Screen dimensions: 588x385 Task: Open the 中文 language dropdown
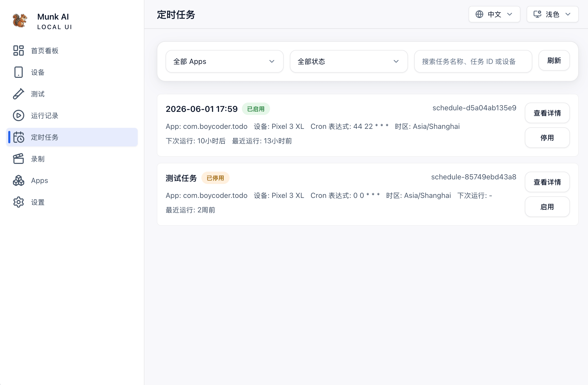(494, 14)
